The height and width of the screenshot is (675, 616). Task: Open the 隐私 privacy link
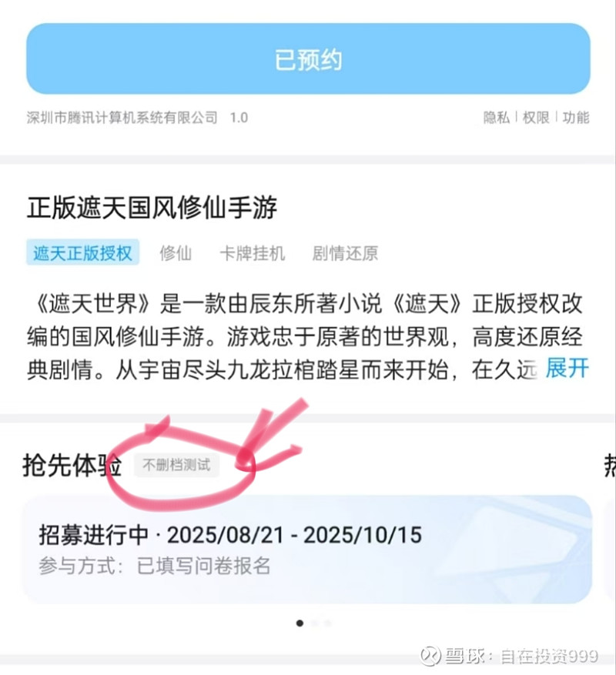[496, 118]
